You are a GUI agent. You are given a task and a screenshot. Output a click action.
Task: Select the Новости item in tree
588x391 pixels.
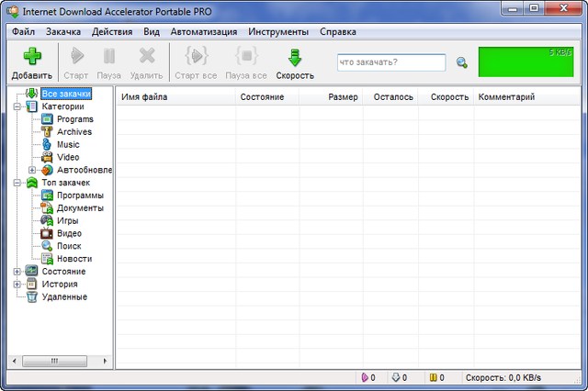(73, 259)
